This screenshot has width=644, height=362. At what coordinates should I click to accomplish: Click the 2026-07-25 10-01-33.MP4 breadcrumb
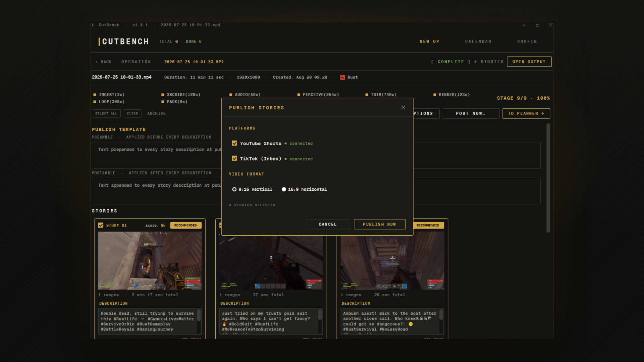[194, 62]
